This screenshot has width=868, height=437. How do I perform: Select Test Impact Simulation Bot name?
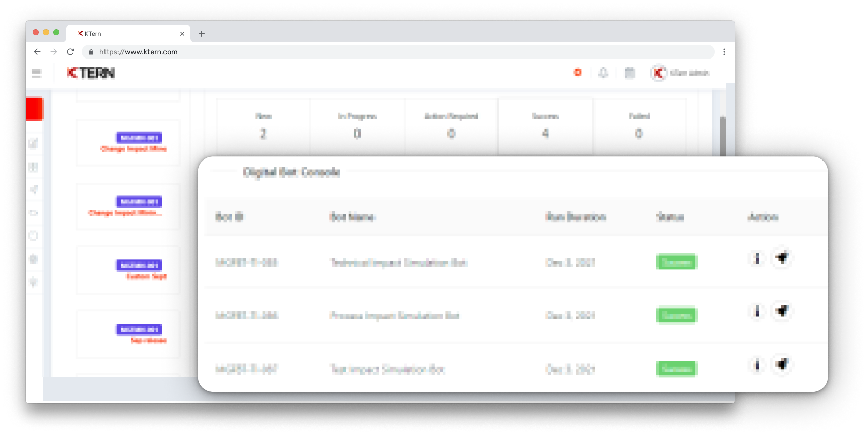point(387,369)
